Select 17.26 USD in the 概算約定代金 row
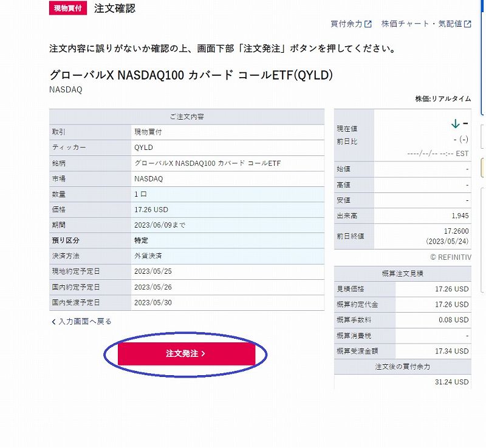Image resolution: width=486 pixels, height=448 pixels. [x=452, y=305]
